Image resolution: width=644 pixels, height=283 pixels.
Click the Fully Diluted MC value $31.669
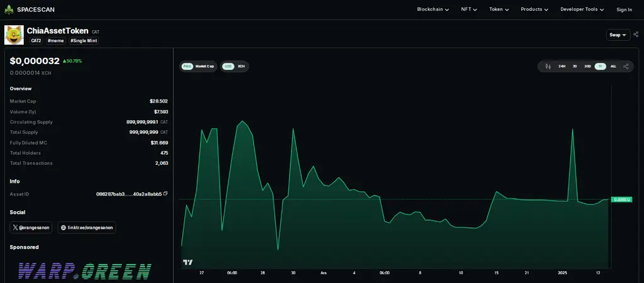click(159, 143)
